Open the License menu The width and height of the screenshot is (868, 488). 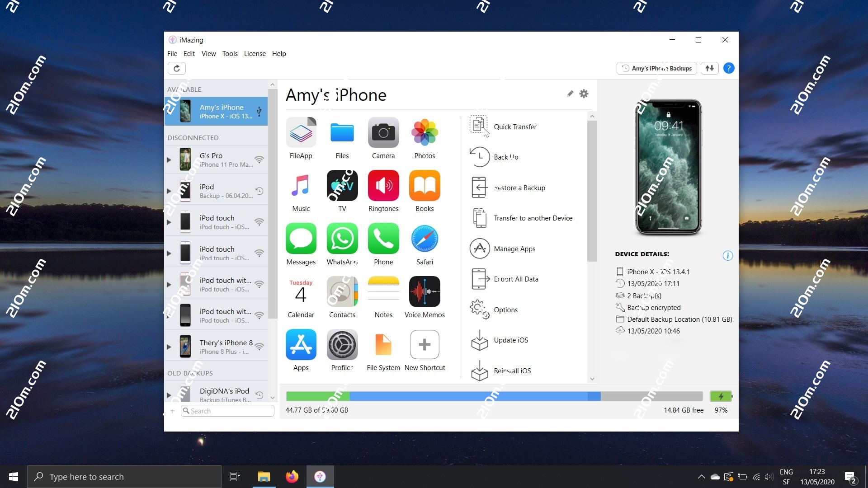255,53
